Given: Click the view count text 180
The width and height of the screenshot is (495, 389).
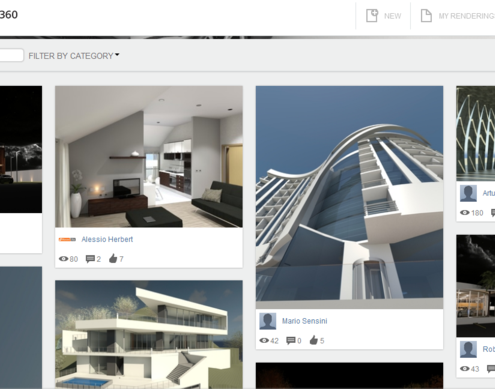Looking at the screenshot, I should pos(477,213).
